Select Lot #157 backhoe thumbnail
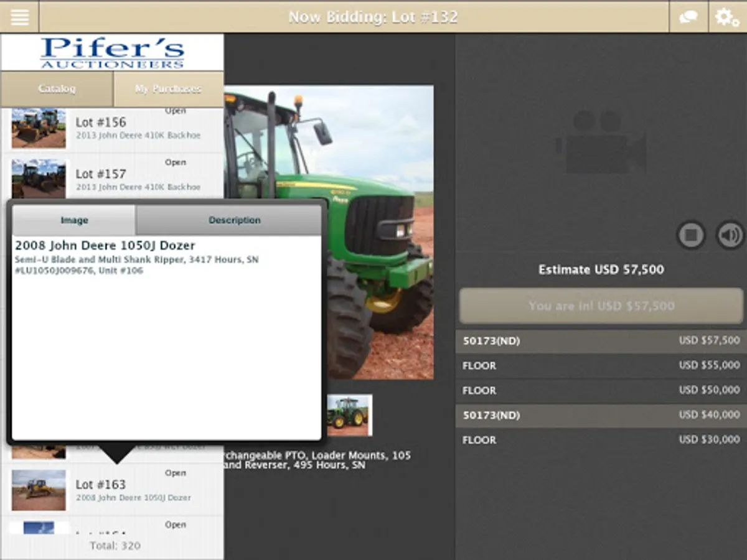This screenshot has width=747, height=560. (39, 179)
